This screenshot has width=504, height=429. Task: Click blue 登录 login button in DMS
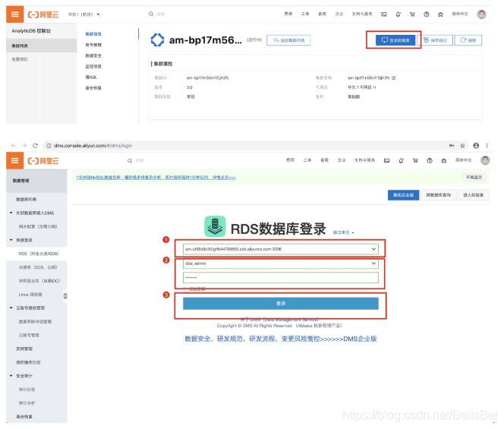point(281,303)
